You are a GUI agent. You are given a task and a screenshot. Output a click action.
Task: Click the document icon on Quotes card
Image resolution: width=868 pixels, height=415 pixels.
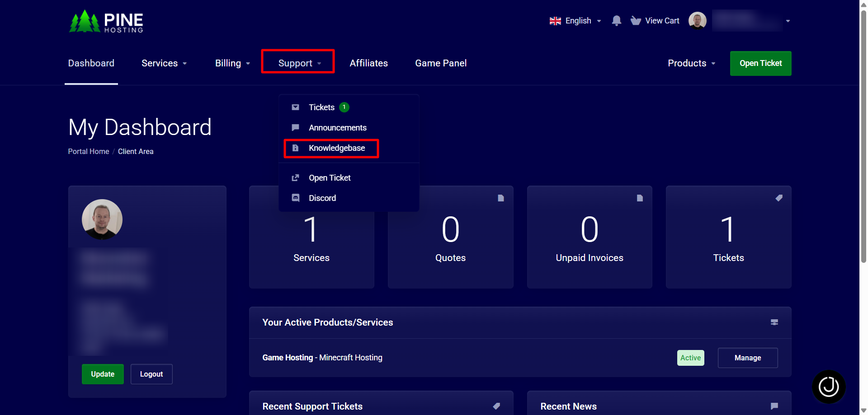[500, 198]
